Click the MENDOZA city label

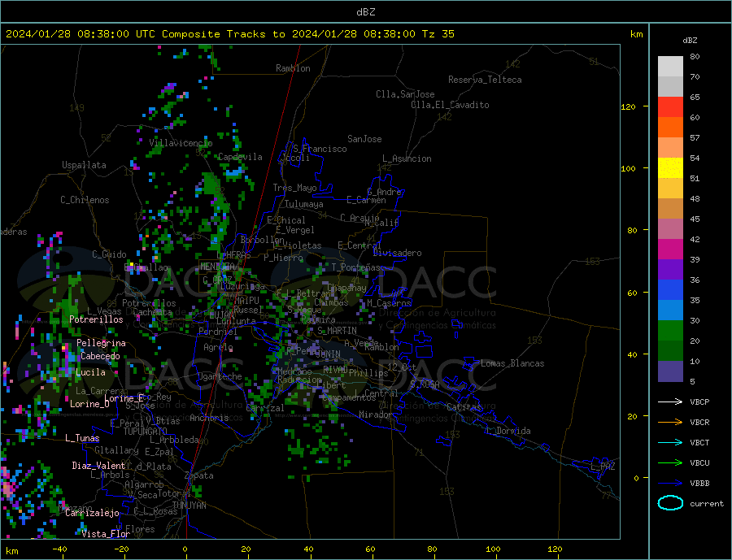(x=219, y=267)
